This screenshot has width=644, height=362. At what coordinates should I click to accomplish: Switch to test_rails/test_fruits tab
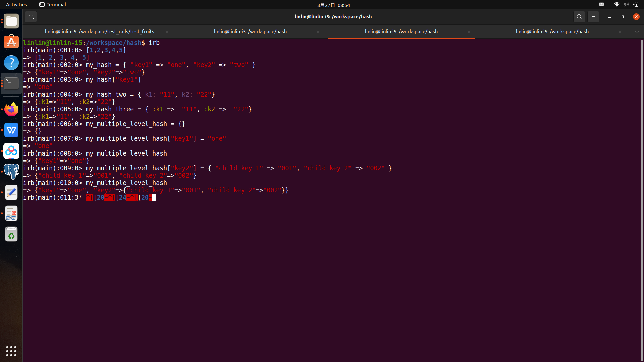[x=99, y=32]
